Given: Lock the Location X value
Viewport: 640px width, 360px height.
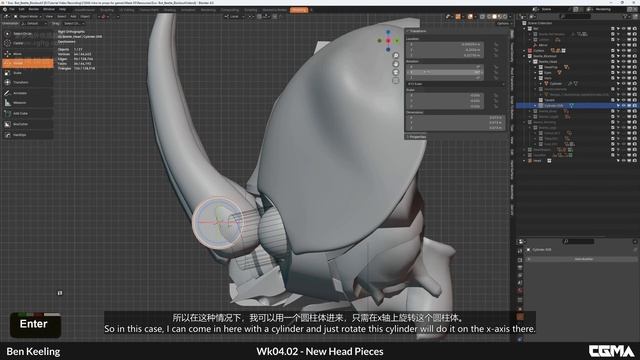Looking at the screenshot, I should tap(496, 44).
